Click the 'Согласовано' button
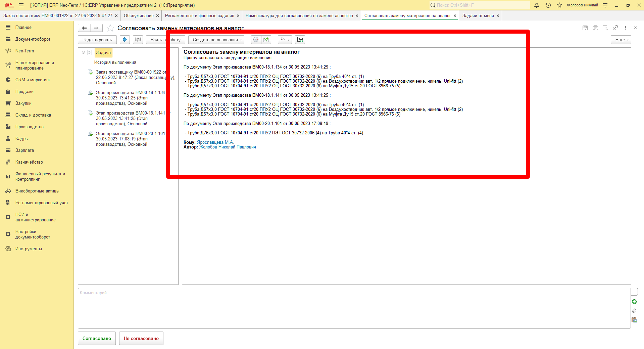644x349 pixels. 97,338
